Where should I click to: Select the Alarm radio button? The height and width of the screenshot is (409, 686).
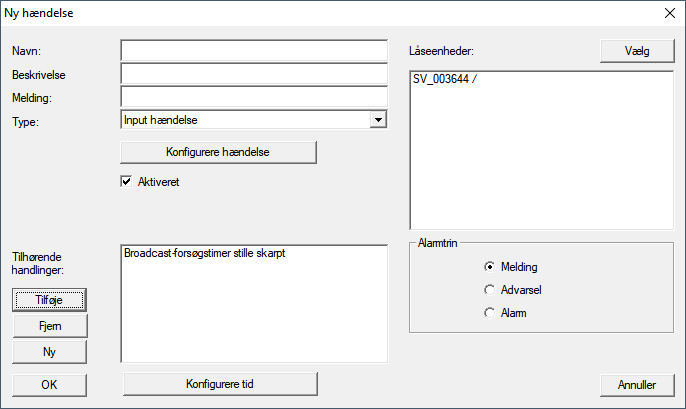coord(489,313)
